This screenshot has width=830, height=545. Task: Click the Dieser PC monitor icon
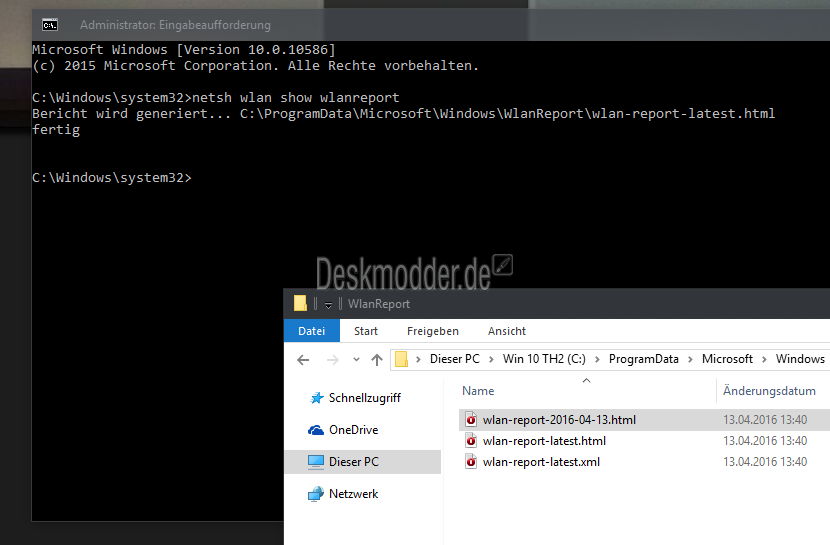coord(316,462)
